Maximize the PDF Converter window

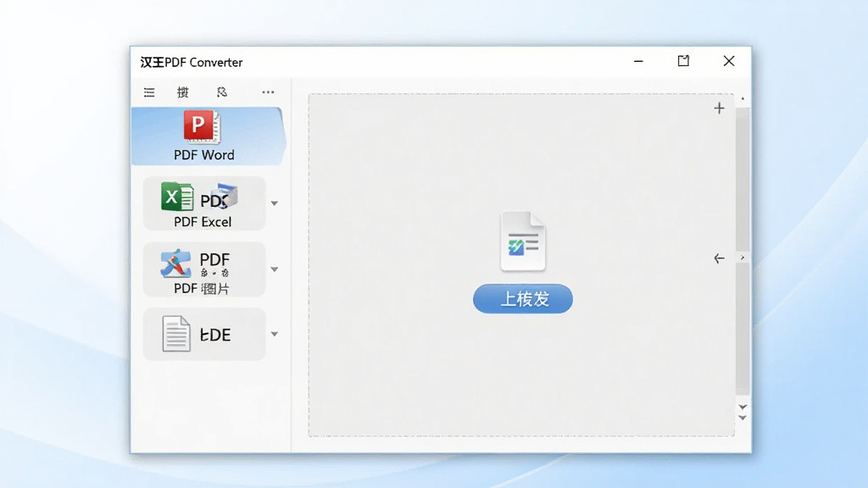point(684,61)
